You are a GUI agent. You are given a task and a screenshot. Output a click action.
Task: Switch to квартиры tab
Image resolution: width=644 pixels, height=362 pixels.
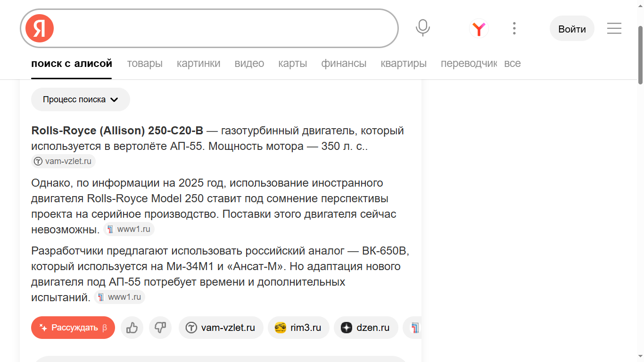[x=404, y=64]
